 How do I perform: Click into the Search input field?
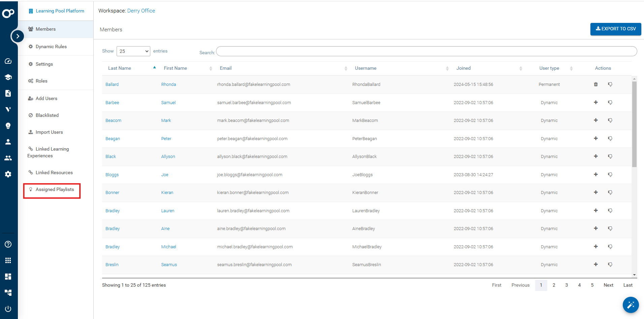click(x=426, y=52)
